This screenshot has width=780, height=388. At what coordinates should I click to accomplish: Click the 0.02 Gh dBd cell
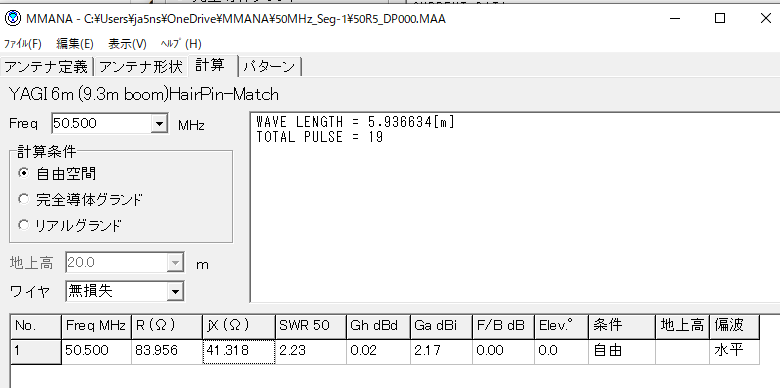[379, 351]
